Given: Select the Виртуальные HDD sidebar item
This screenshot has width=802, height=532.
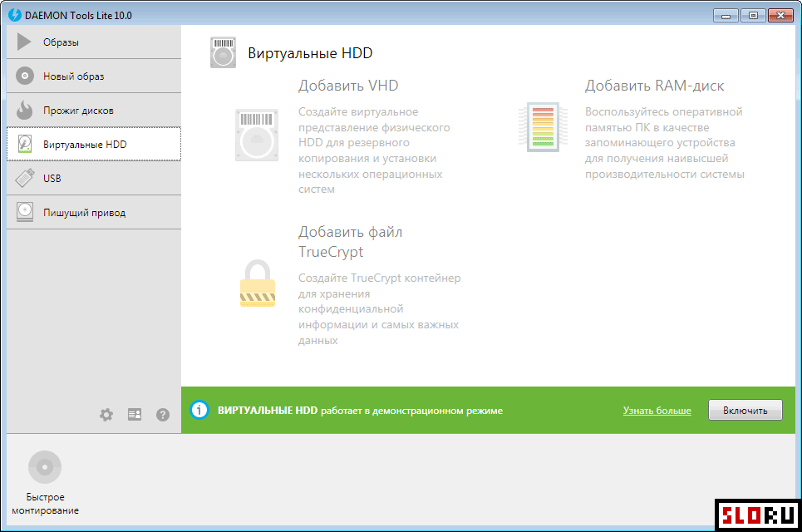Looking at the screenshot, I should tap(94, 145).
